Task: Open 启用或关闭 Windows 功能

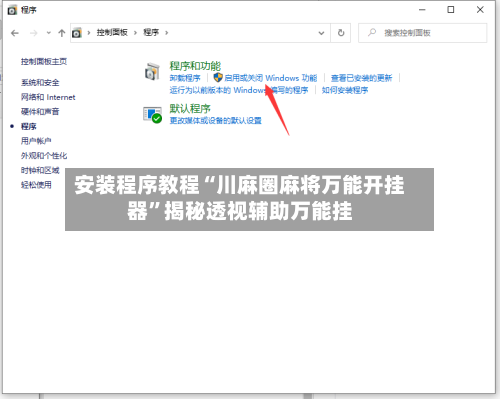Action: (x=270, y=78)
